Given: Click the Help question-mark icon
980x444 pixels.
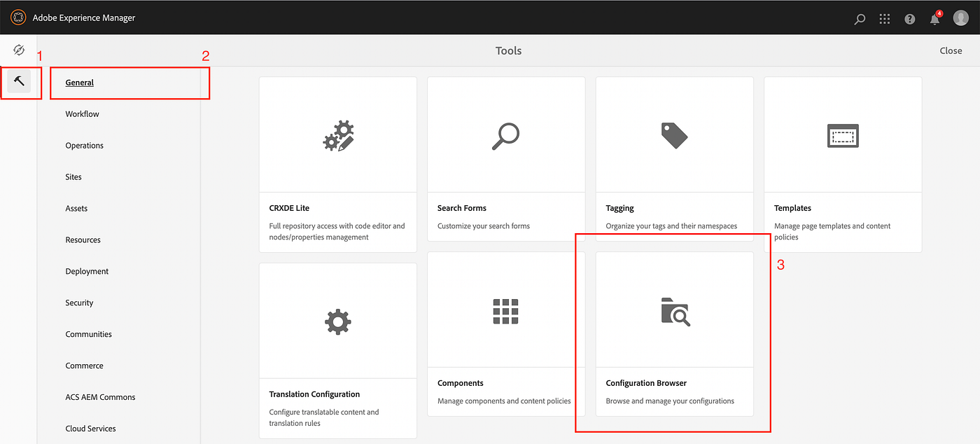Looking at the screenshot, I should coord(909,19).
